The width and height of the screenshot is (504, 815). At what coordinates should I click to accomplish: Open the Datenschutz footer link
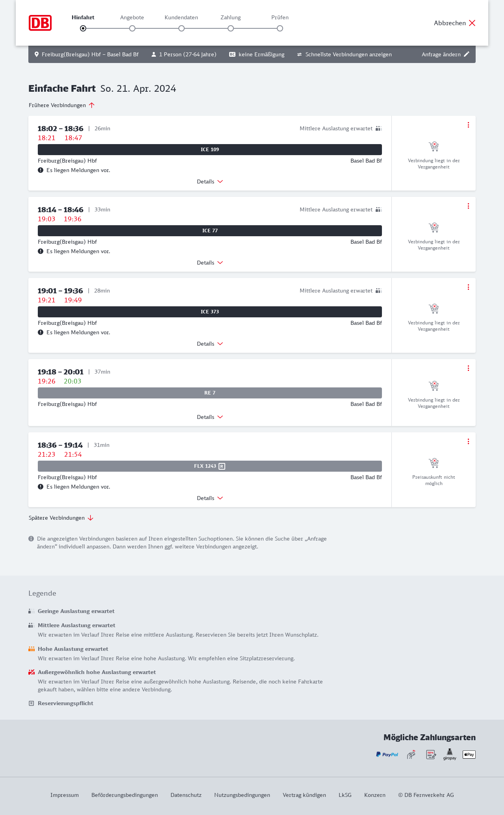coord(186,795)
